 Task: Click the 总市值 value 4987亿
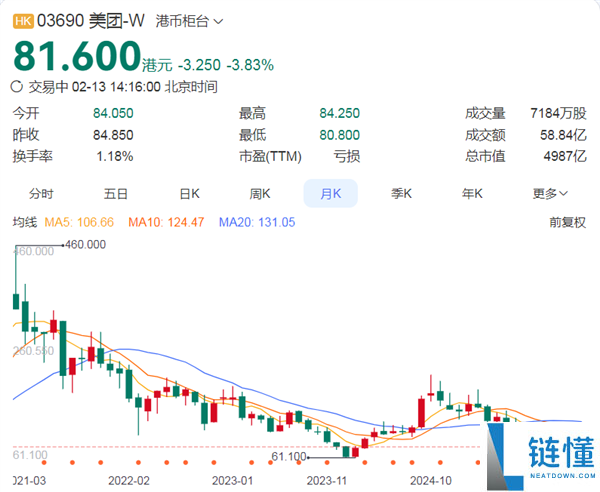pos(565,156)
